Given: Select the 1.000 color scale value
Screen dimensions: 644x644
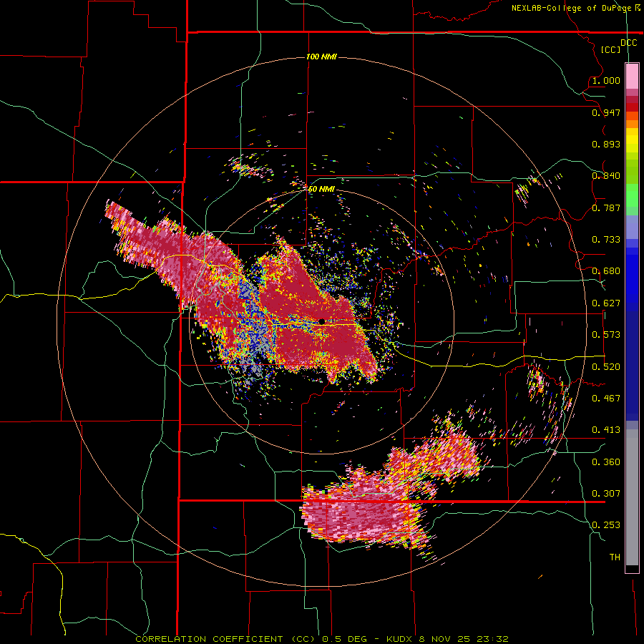Looking at the screenshot, I should (606, 80).
